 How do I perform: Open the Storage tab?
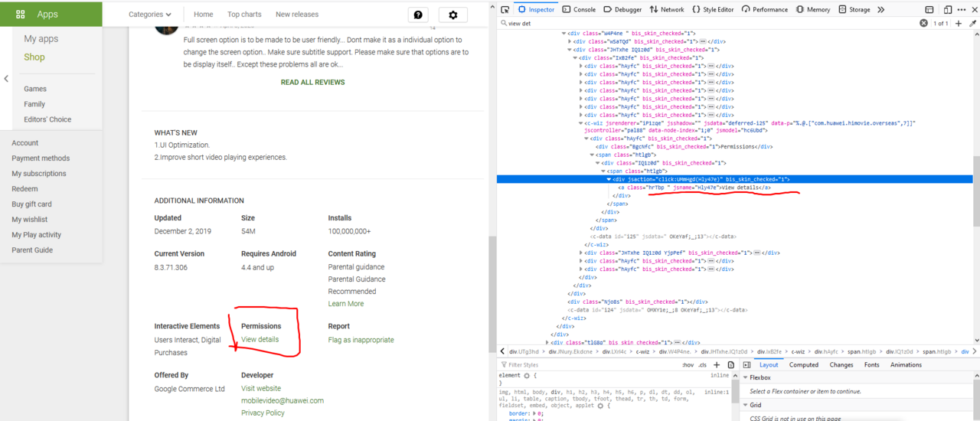854,9
